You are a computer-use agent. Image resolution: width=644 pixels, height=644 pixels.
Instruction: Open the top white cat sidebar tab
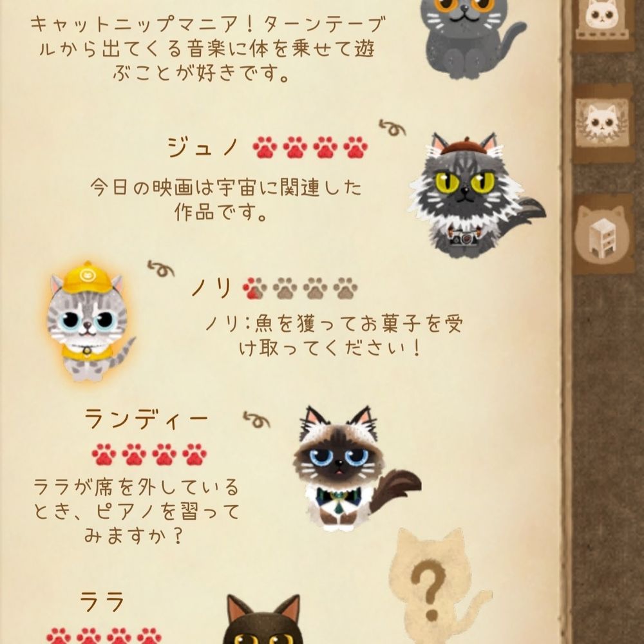click(603, 23)
